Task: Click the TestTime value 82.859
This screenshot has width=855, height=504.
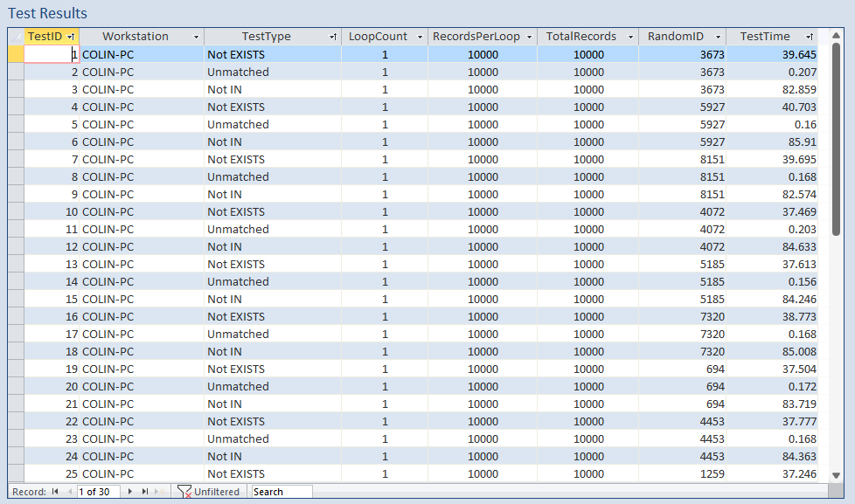Action: 799,89
